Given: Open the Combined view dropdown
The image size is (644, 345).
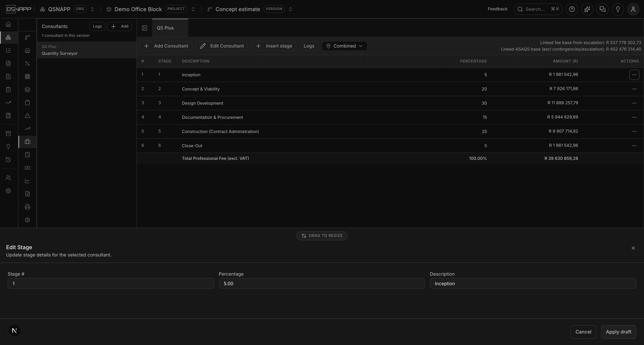Looking at the screenshot, I should pos(344,46).
